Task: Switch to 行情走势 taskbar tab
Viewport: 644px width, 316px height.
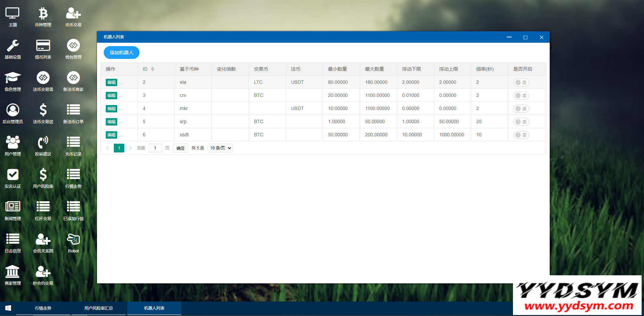Action: pyautogui.click(x=43, y=308)
